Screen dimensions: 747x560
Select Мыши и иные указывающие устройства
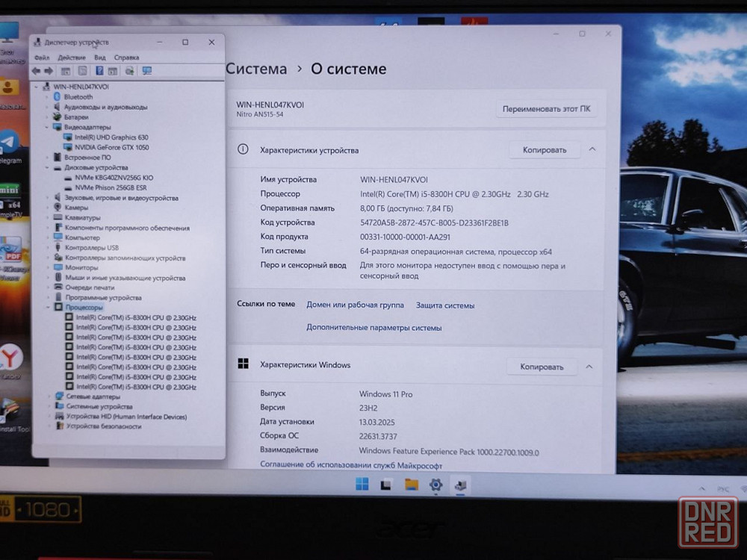coord(125,278)
